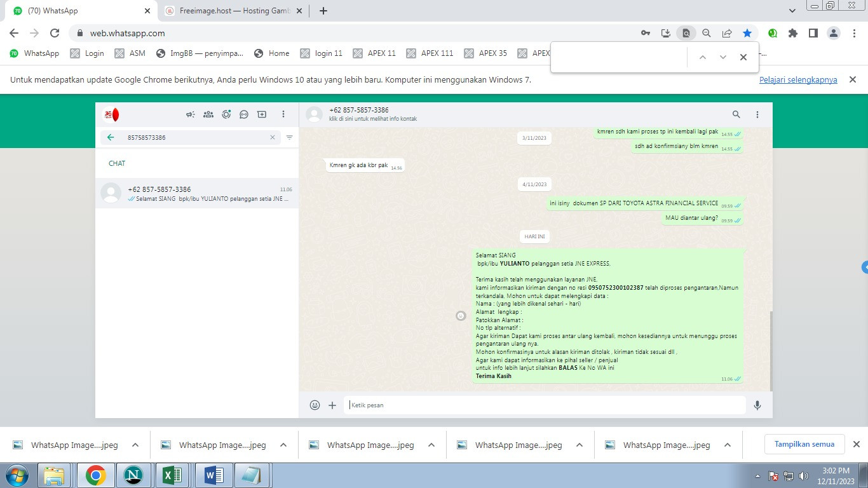Open Pelajari selengkapnya link
Screen dimensions: 868x488
pos(798,79)
